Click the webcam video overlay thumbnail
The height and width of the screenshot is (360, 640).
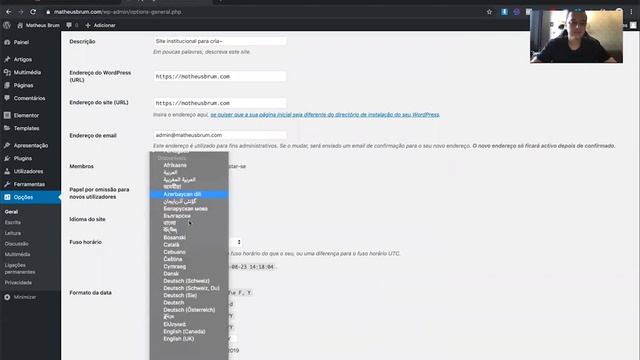(576, 36)
